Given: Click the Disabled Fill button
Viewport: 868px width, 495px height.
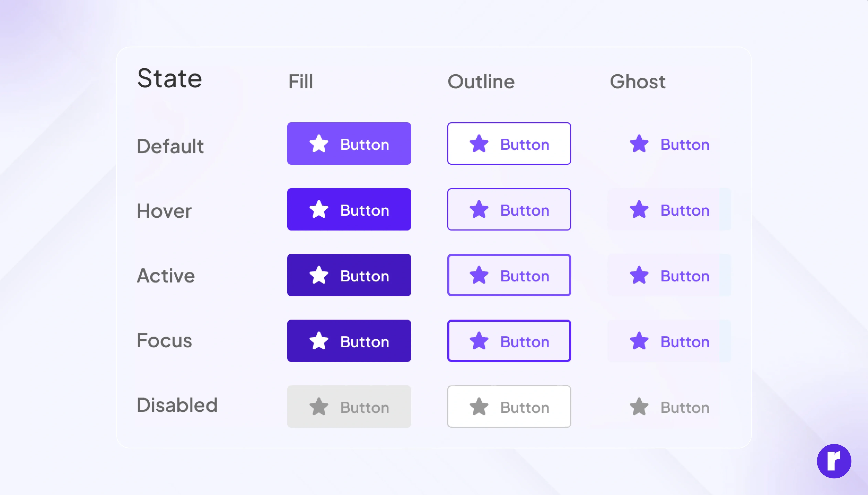Looking at the screenshot, I should (x=349, y=407).
